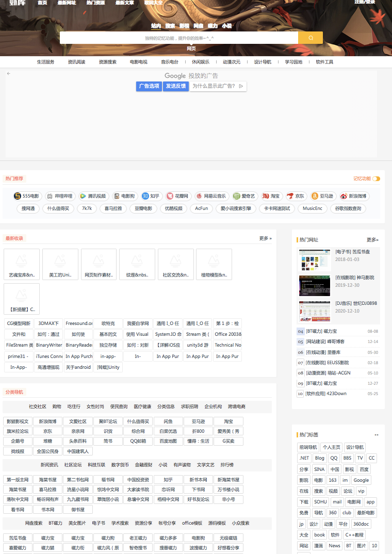Image resolution: width=392 pixels, height=554 pixels.
Task: Click the 发送反馈 button
Action: coord(176,86)
